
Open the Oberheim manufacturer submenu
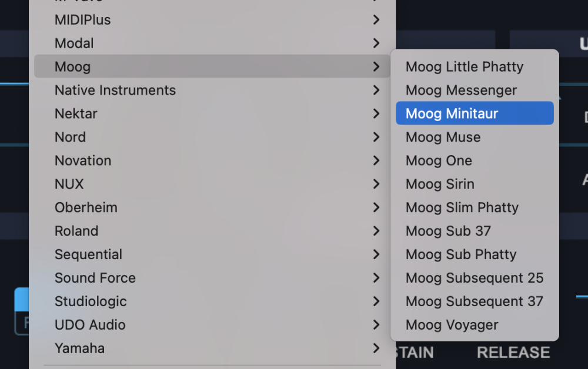[x=86, y=207]
